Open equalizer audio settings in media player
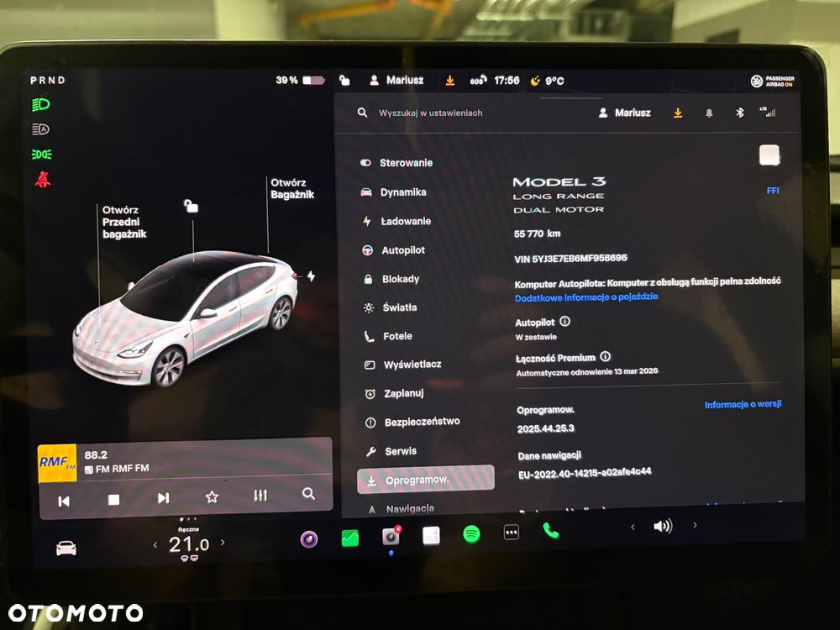The image size is (840, 630). pos(260,496)
